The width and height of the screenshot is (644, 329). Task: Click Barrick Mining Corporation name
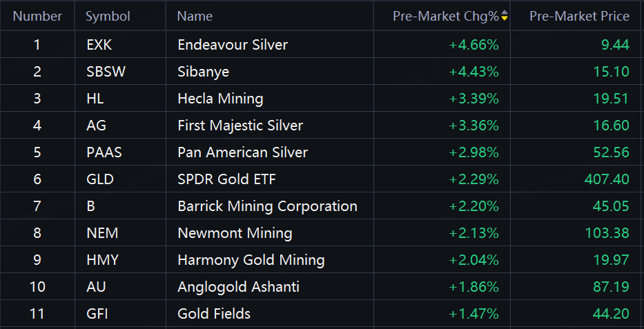[267, 206]
